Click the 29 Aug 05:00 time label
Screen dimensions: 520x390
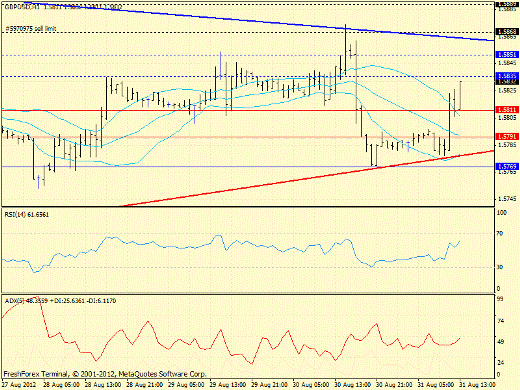(x=186, y=385)
